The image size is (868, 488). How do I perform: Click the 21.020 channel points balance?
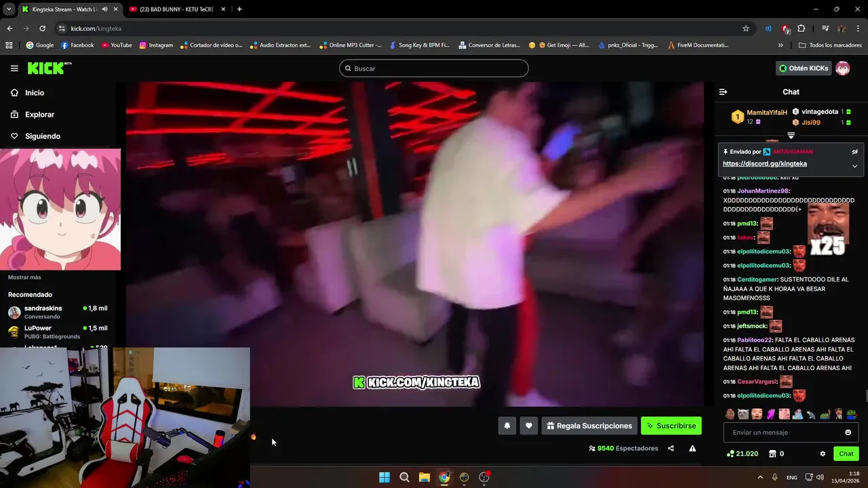coord(743,454)
